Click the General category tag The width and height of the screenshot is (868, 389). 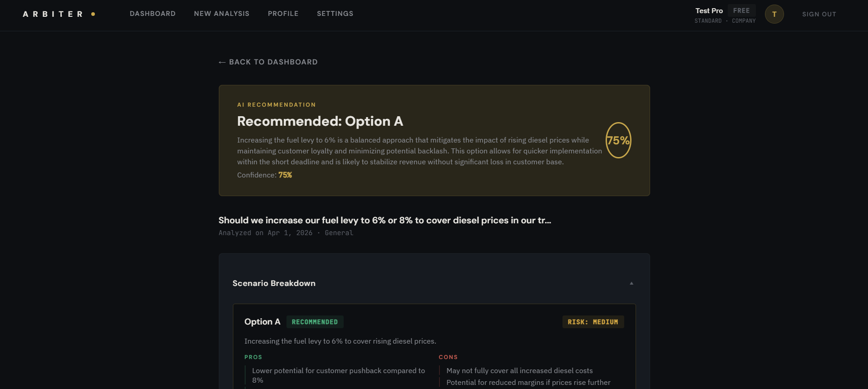pos(339,232)
